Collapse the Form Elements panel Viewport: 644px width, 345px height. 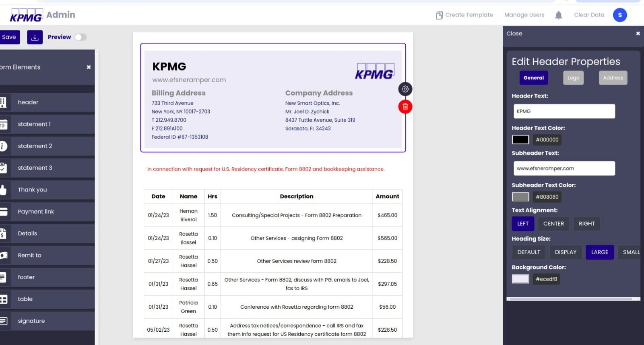(x=89, y=67)
